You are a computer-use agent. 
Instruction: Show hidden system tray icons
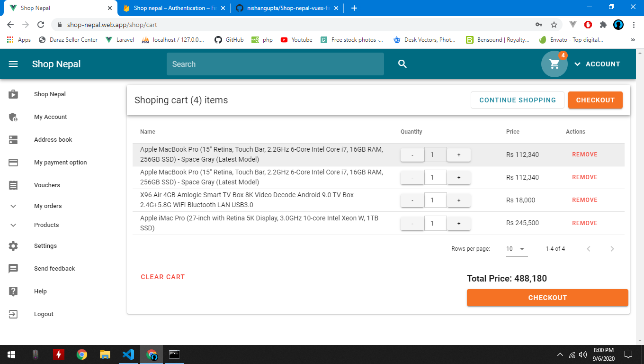[560, 355]
